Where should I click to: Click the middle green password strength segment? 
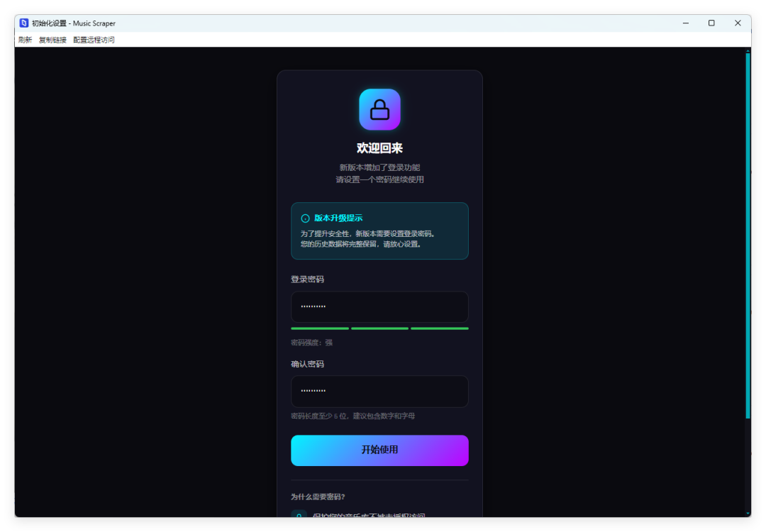[x=379, y=328]
